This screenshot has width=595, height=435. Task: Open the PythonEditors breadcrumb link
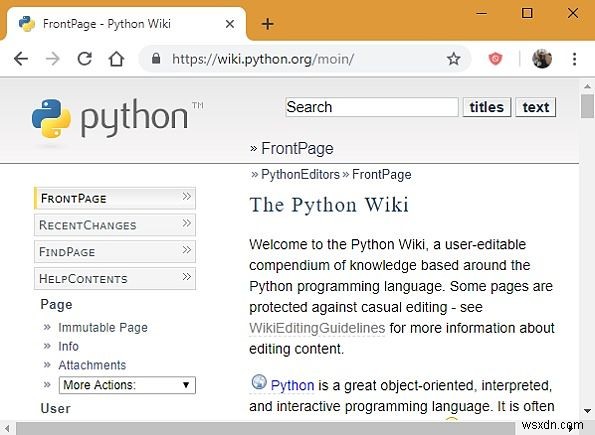[300, 175]
